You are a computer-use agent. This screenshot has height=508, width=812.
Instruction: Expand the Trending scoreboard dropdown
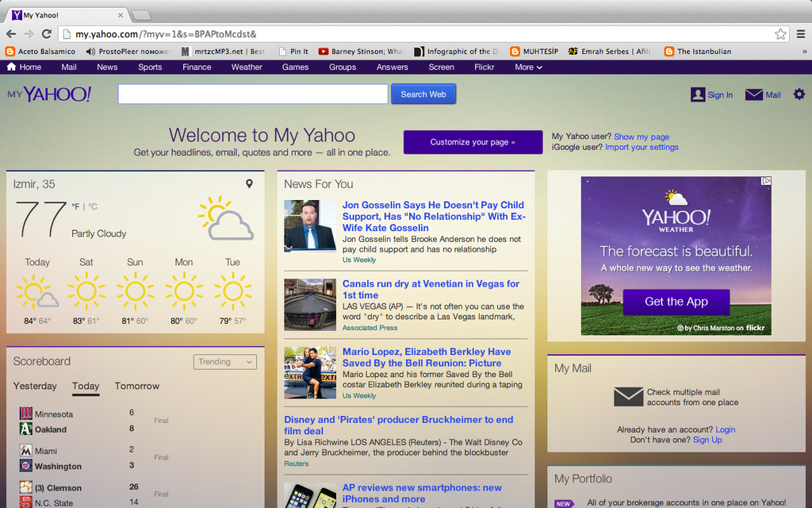click(x=225, y=362)
